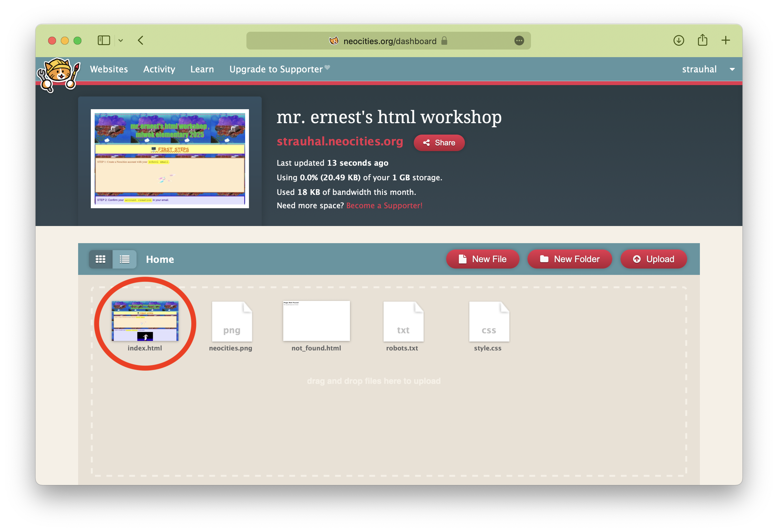Image resolution: width=778 pixels, height=532 pixels.
Task: Click the Upload button
Action: pyautogui.click(x=654, y=259)
